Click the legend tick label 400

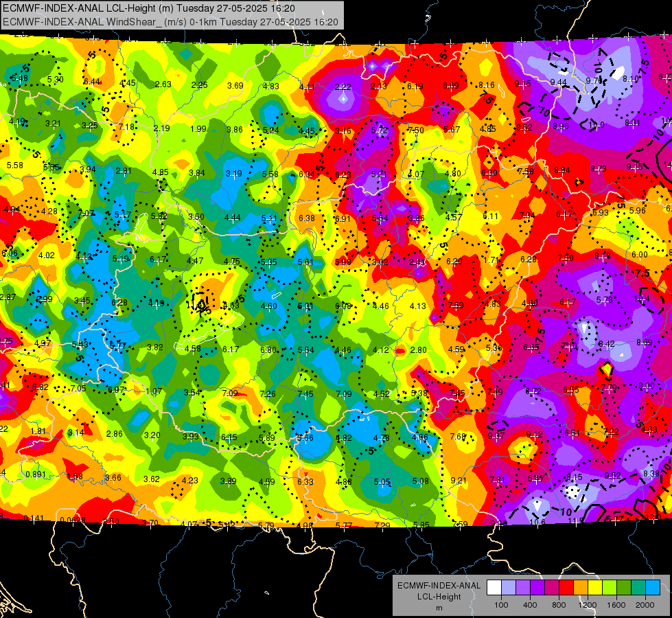point(530,605)
